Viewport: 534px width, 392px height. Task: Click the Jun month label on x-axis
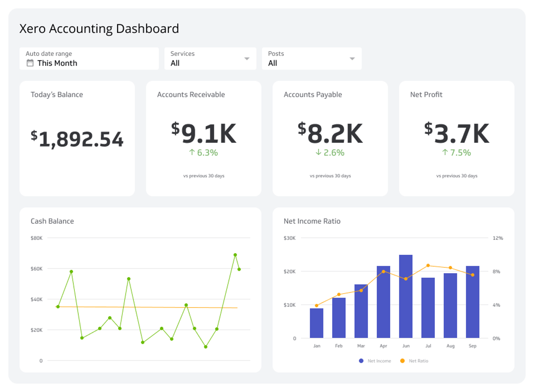tap(406, 346)
